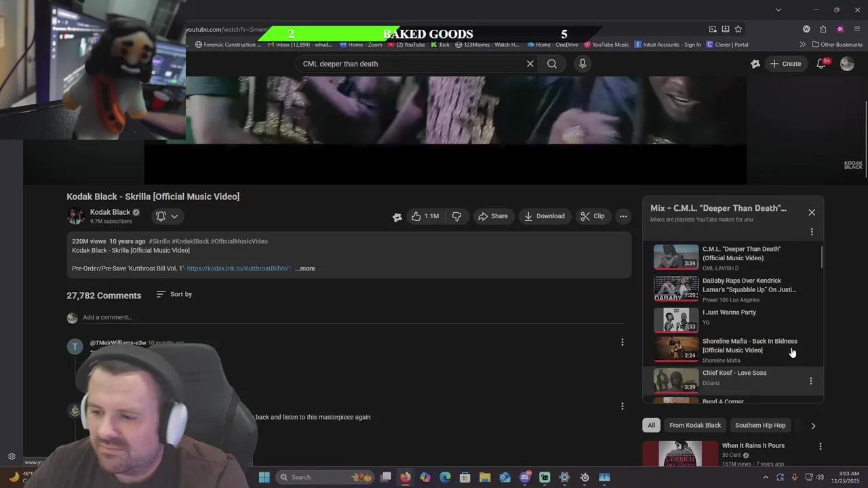Play DaBaby Raps Over Kendrick Lamar video
The height and width of the screenshot is (488, 868).
(732, 289)
